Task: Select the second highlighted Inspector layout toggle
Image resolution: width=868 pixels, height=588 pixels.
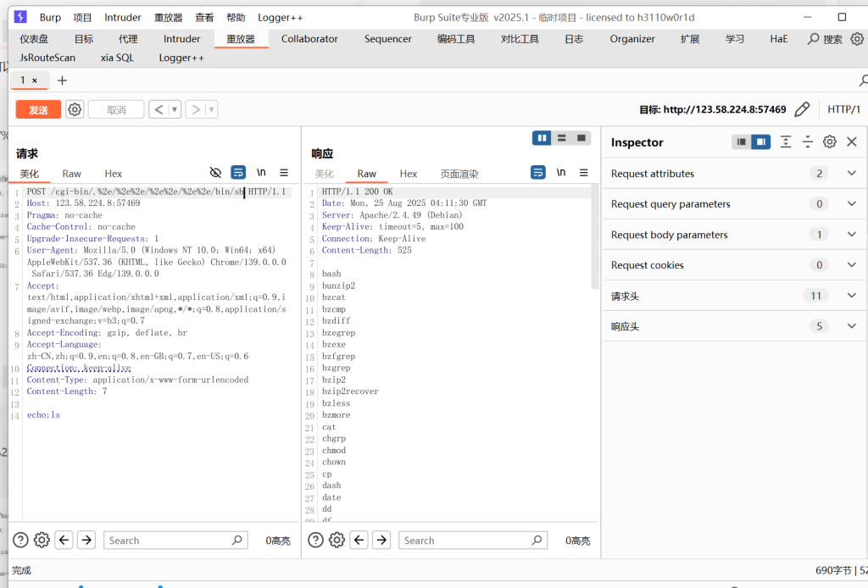Action: (x=761, y=142)
